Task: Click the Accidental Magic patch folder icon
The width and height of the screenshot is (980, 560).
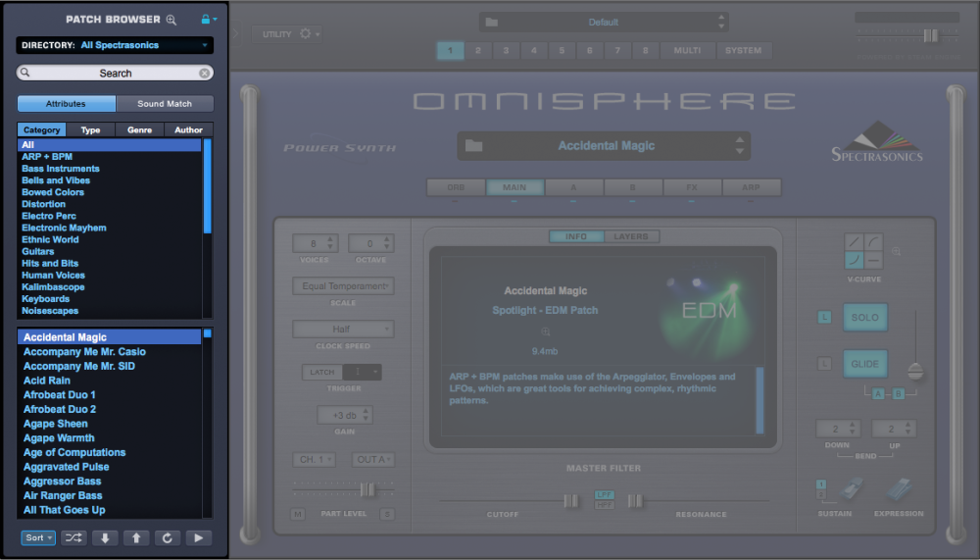Action: point(473,146)
